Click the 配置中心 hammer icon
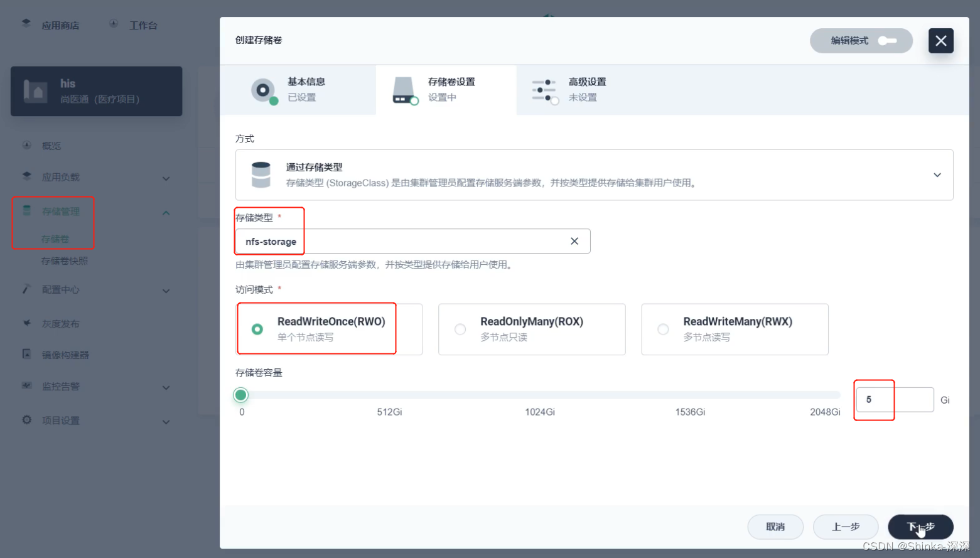 click(x=27, y=289)
